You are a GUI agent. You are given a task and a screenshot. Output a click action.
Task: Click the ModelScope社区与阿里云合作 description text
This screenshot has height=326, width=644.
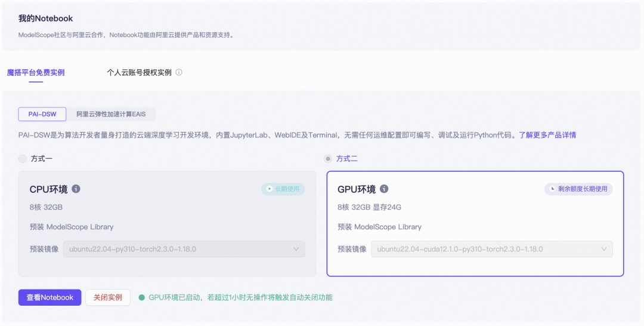coord(126,35)
